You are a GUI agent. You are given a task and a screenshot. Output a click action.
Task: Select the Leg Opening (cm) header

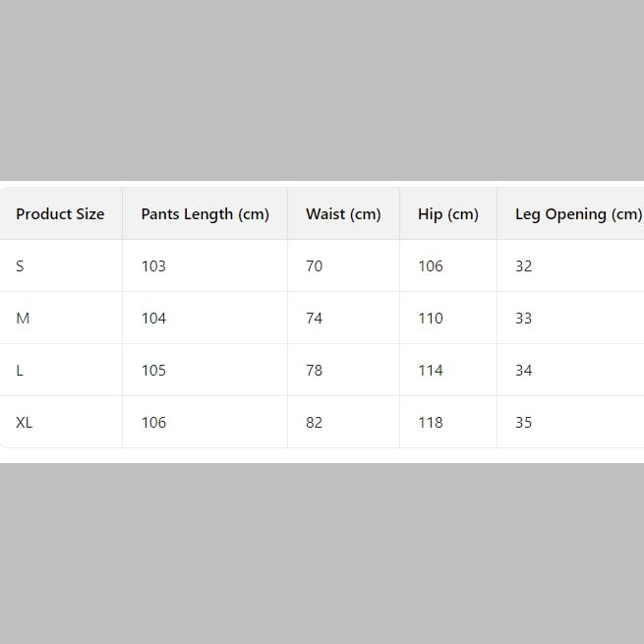pyautogui.click(x=578, y=214)
